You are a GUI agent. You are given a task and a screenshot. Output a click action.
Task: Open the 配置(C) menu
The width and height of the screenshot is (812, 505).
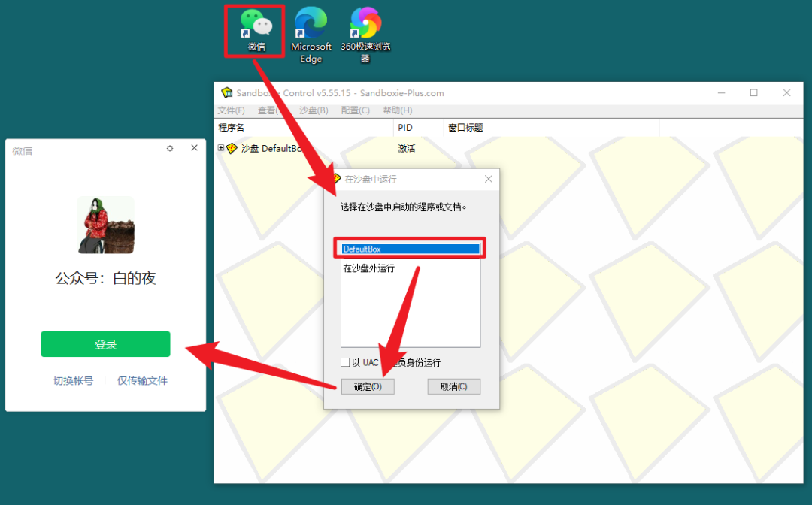(355, 110)
